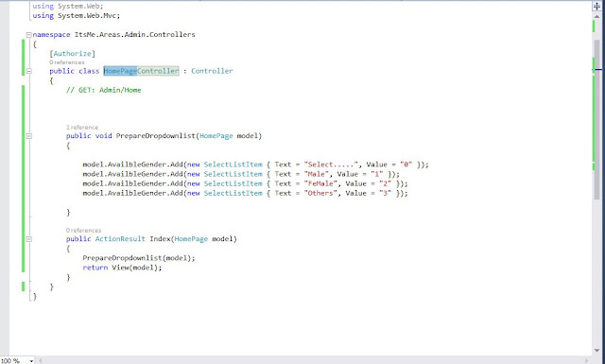Click the PrepareDropdownlist(model); call

tap(139, 258)
